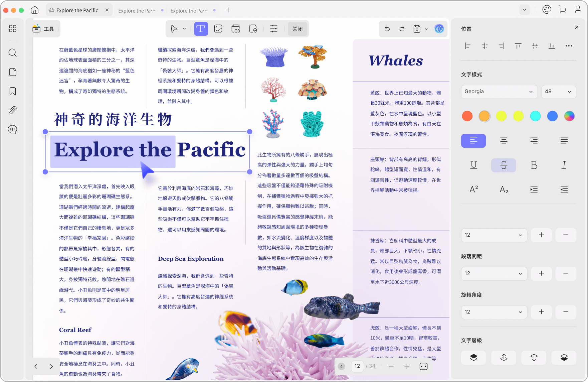Image resolution: width=588 pixels, height=382 pixels.
Task: Pick the cyan color swatch
Action: (x=535, y=116)
